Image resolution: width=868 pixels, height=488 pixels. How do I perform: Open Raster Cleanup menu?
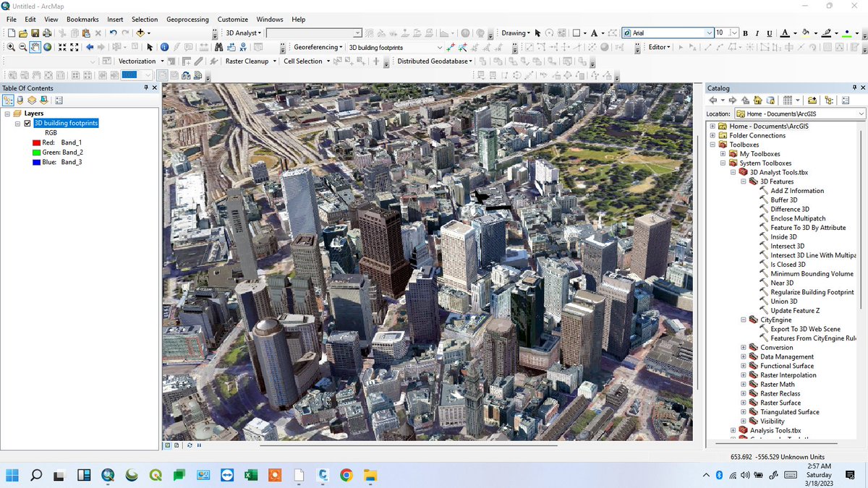(x=250, y=61)
